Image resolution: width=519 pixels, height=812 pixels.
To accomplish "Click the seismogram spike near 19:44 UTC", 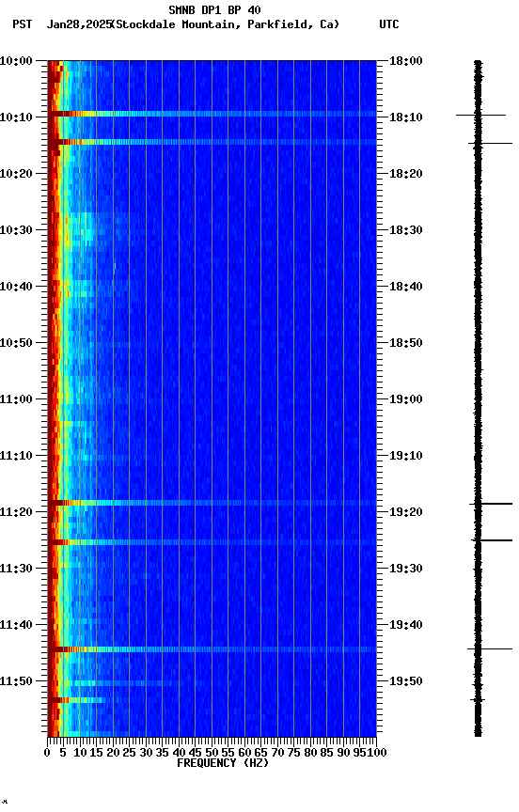I will pyautogui.click(x=490, y=648).
